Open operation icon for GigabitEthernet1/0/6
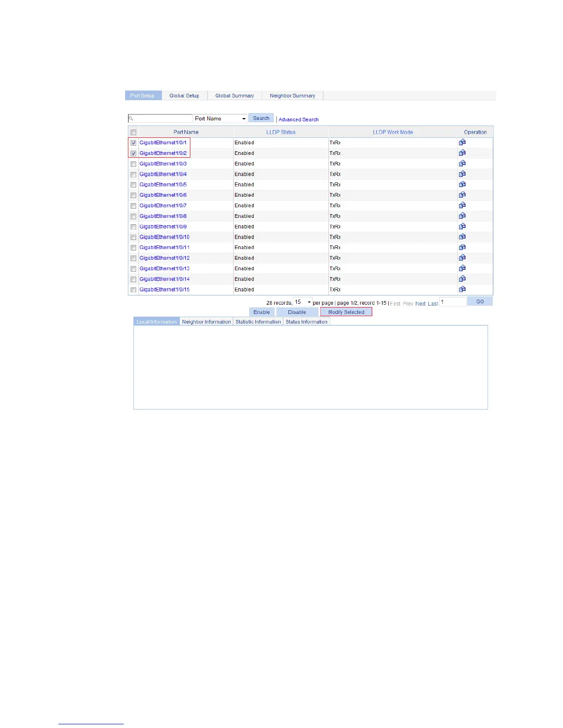 pos(462,195)
